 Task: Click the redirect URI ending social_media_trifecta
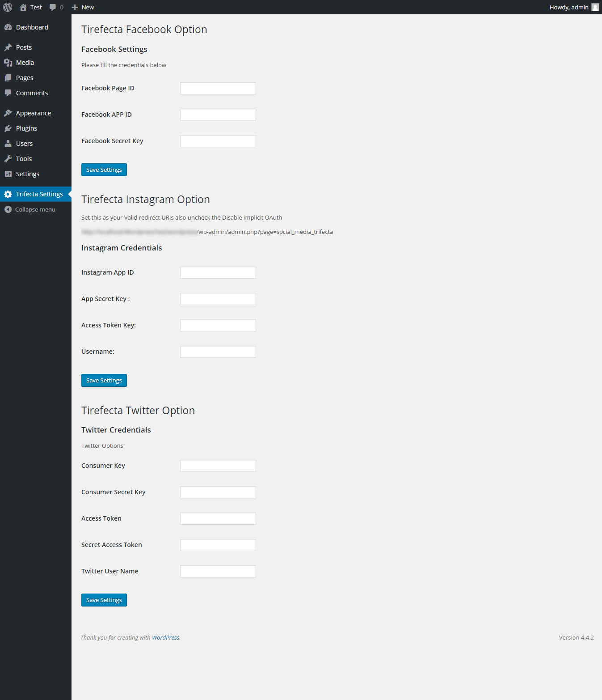click(x=207, y=232)
